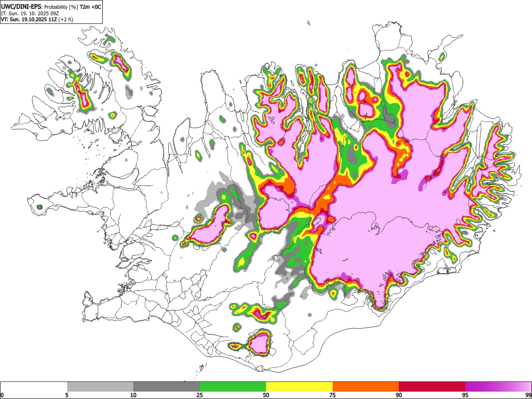Click the legend tick label '10'
This screenshot has width=532, height=399.
(133, 395)
